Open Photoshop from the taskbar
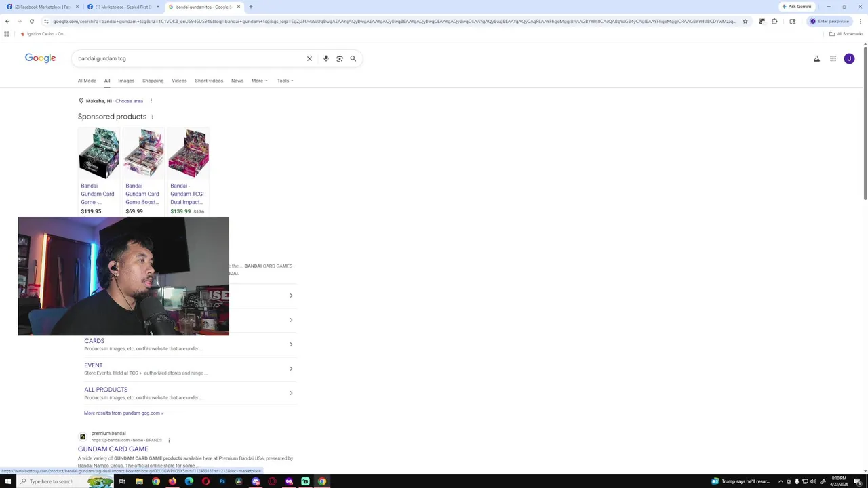This screenshot has height=488, width=868. [222, 481]
